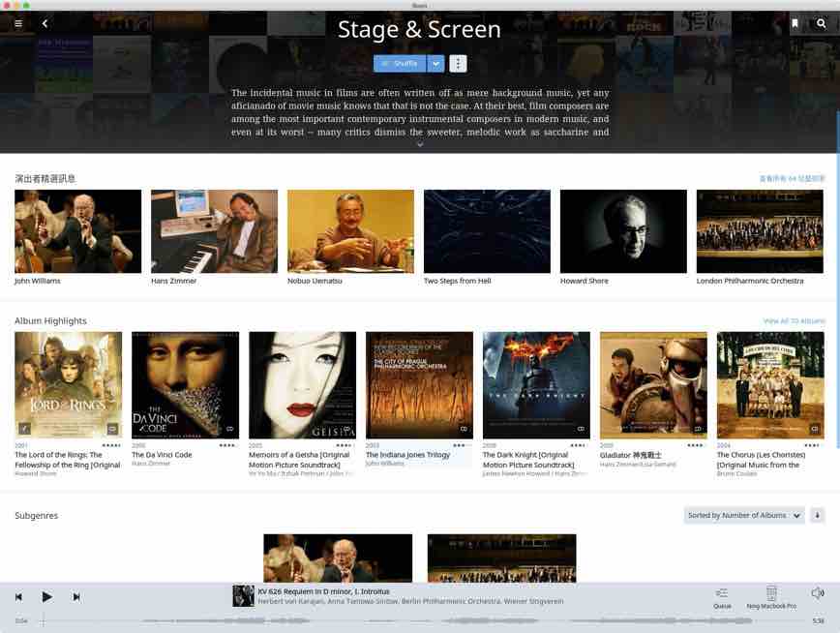Open the three-dot more options menu
This screenshot has width=840, height=633.
tap(458, 63)
